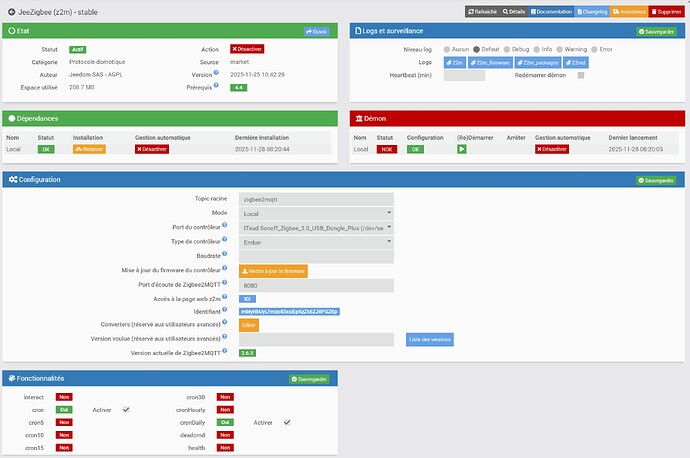Click the démon NOK status badge
The width and height of the screenshot is (690, 458).
(387, 149)
